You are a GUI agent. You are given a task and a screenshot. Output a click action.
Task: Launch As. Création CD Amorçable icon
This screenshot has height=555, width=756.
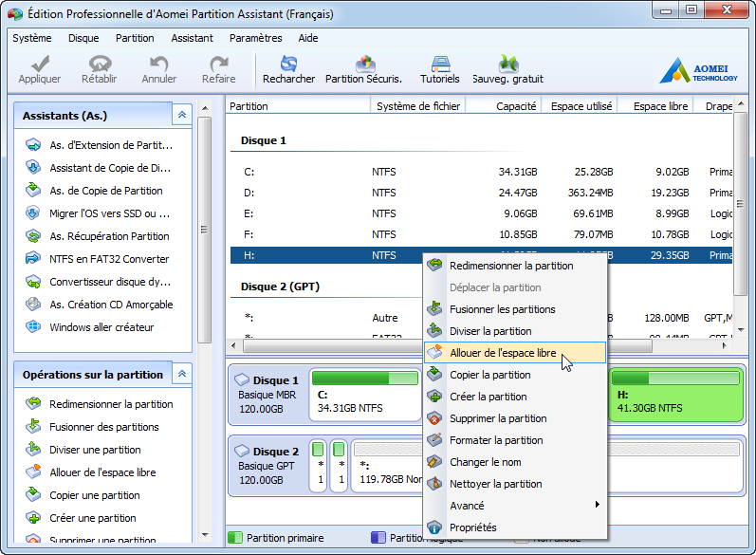tap(33, 304)
